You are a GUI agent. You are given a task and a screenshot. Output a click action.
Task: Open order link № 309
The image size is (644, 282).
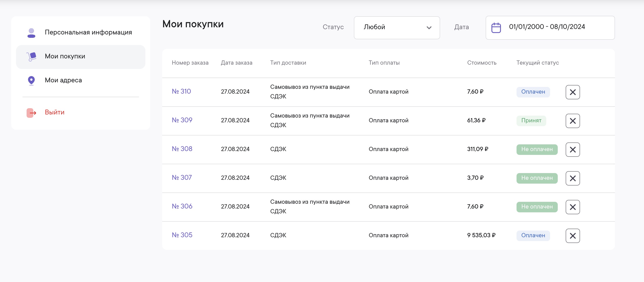(182, 120)
